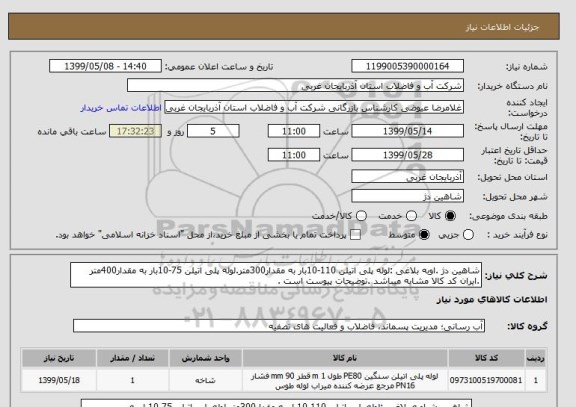Screen dimensions: 576x407
Task: Click the استان محل تحویل label
Action: [x=512, y=177]
